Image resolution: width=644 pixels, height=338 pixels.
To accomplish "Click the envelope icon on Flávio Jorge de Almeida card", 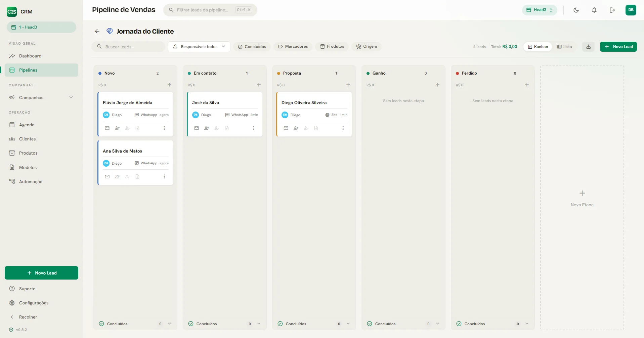I will tap(107, 128).
